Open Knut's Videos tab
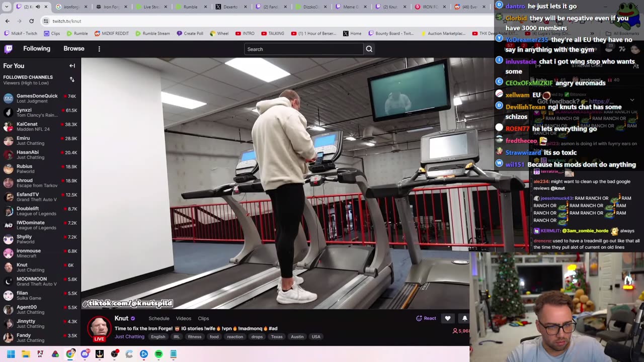Image resolution: width=644 pixels, height=362 pixels. [184, 318]
